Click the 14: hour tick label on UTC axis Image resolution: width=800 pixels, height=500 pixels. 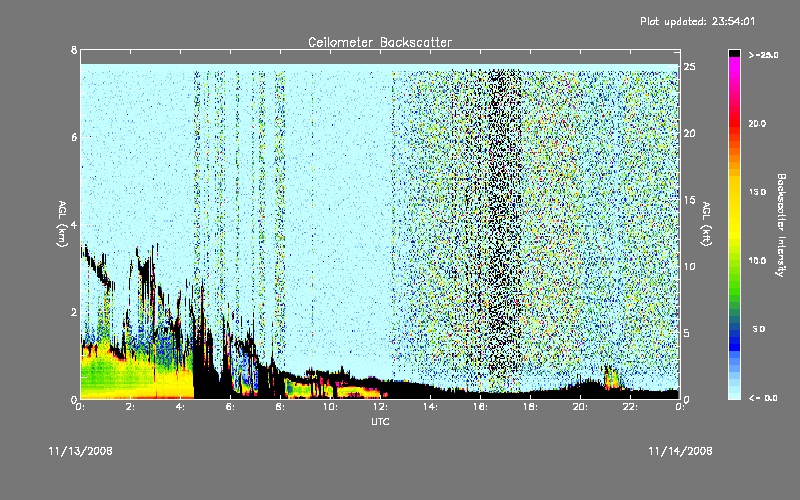[430, 407]
